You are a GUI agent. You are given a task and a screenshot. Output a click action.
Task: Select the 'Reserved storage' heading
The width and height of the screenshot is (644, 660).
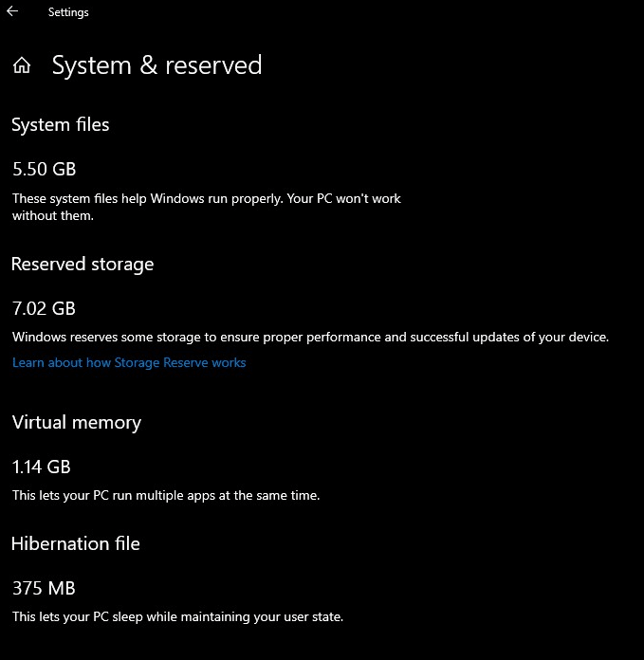pyautogui.click(x=83, y=264)
